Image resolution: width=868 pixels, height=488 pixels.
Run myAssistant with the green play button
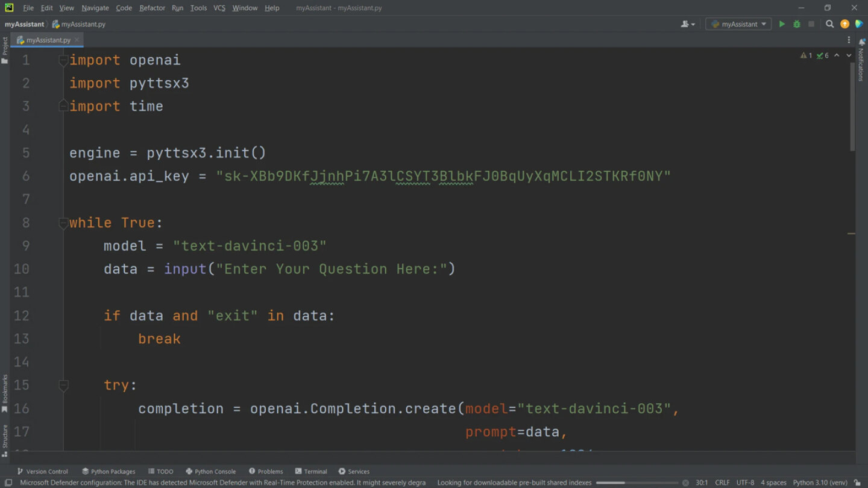[782, 24]
